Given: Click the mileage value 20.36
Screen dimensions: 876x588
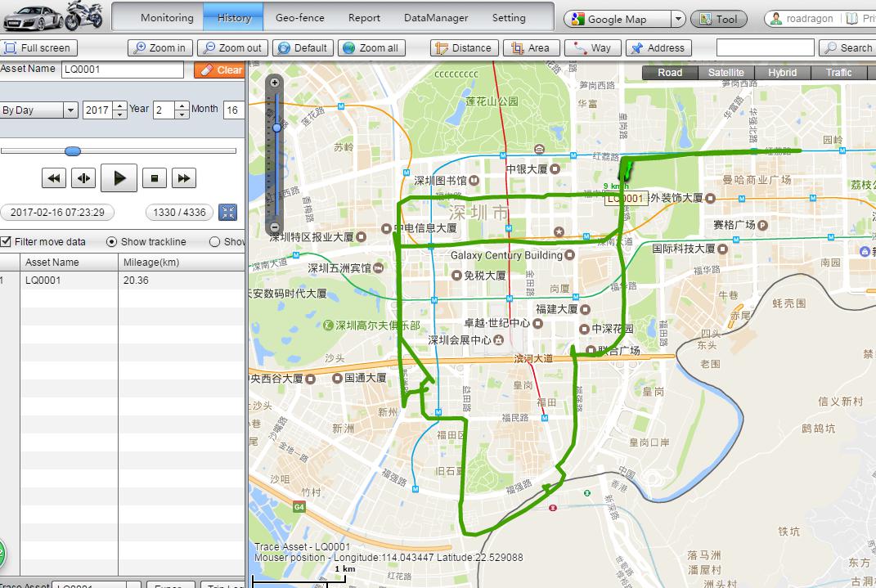Looking at the screenshot, I should click(x=136, y=281).
